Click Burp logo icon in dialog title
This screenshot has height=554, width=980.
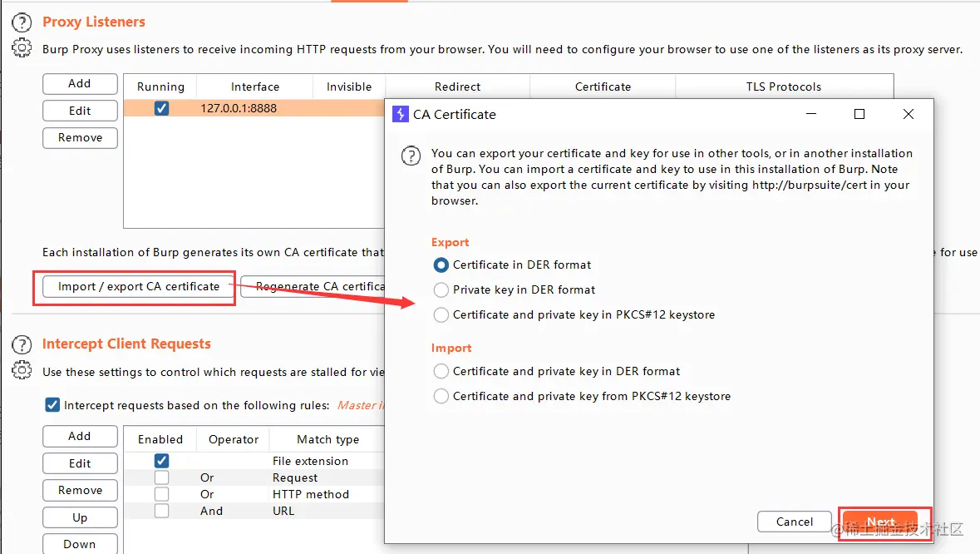tap(400, 115)
